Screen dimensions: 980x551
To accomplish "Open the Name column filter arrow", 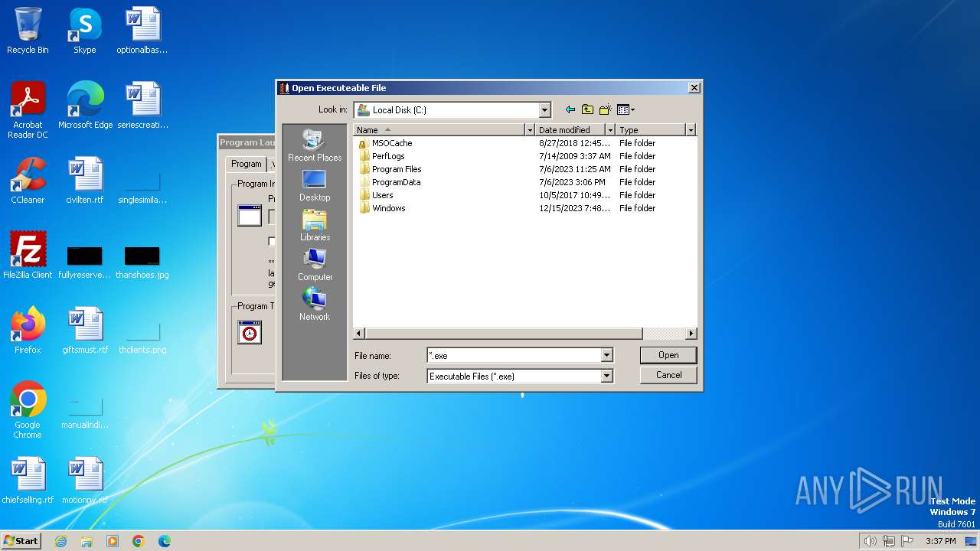I will coord(529,130).
